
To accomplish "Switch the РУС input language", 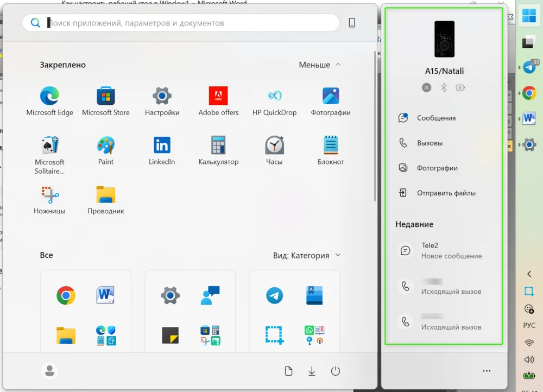I will pos(529,326).
